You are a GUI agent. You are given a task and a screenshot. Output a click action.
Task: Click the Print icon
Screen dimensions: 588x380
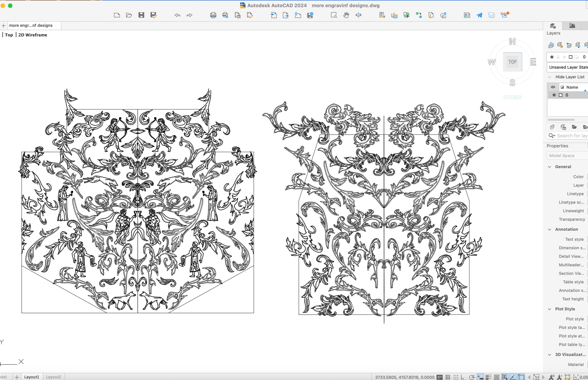(213, 15)
